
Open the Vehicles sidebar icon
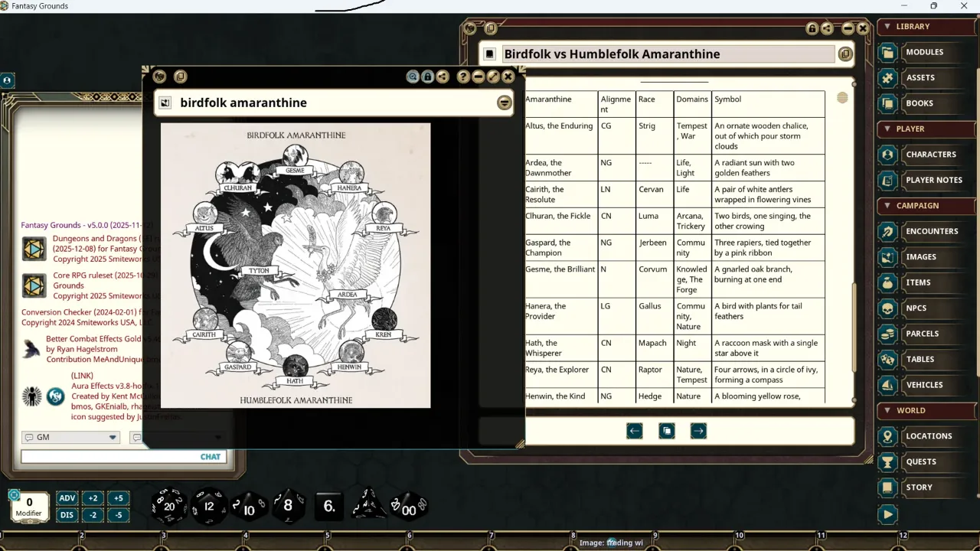coord(887,385)
